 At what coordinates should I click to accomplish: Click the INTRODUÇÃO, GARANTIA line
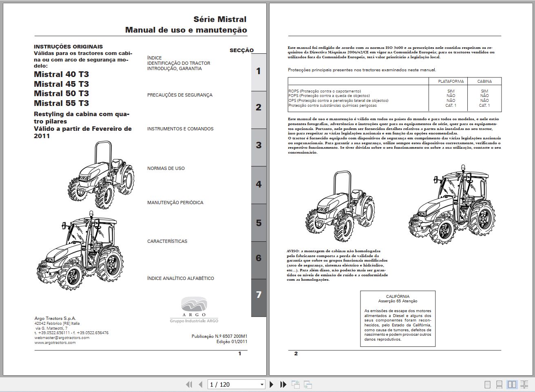tap(175, 68)
